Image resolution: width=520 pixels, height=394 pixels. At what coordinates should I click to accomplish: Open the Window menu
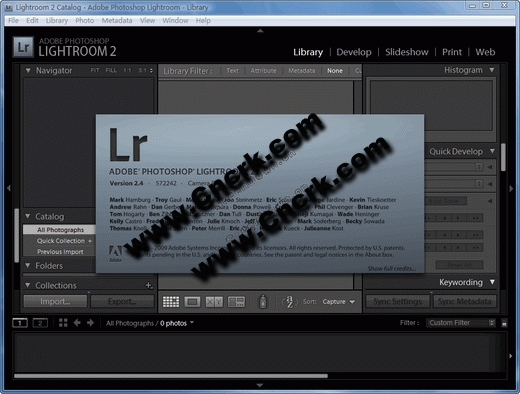point(175,21)
